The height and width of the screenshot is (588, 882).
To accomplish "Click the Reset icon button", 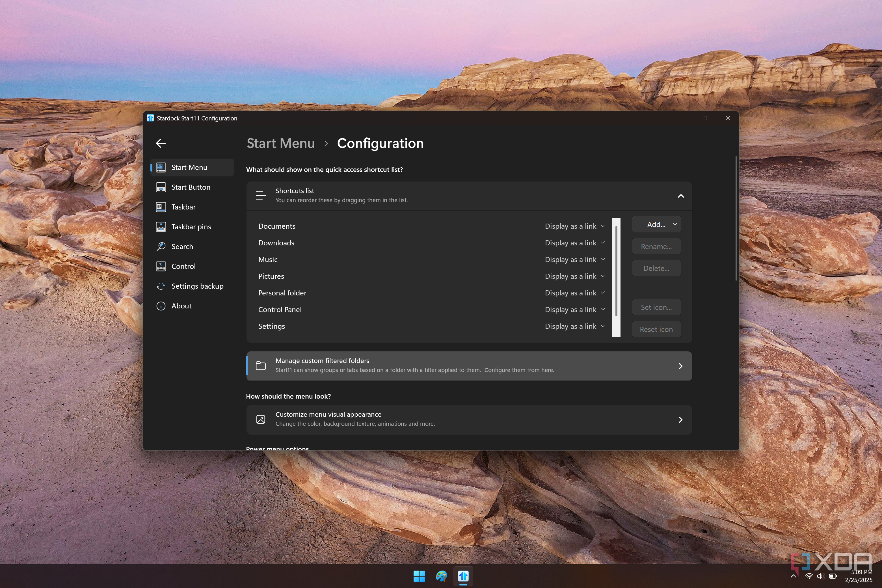I will coord(656,329).
